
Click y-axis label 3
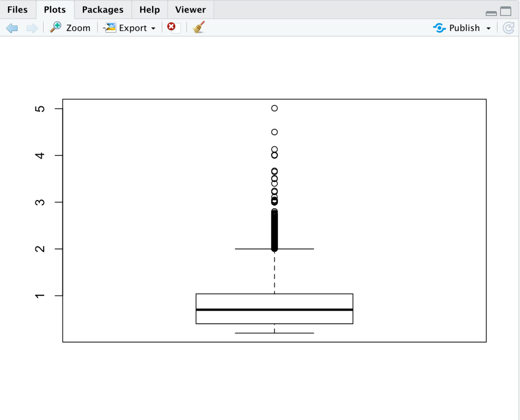pos(40,202)
